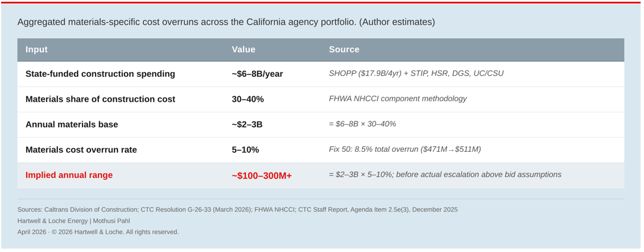The image size is (644, 252).
Task: Select the Annual materials base label
Action: [72, 125]
